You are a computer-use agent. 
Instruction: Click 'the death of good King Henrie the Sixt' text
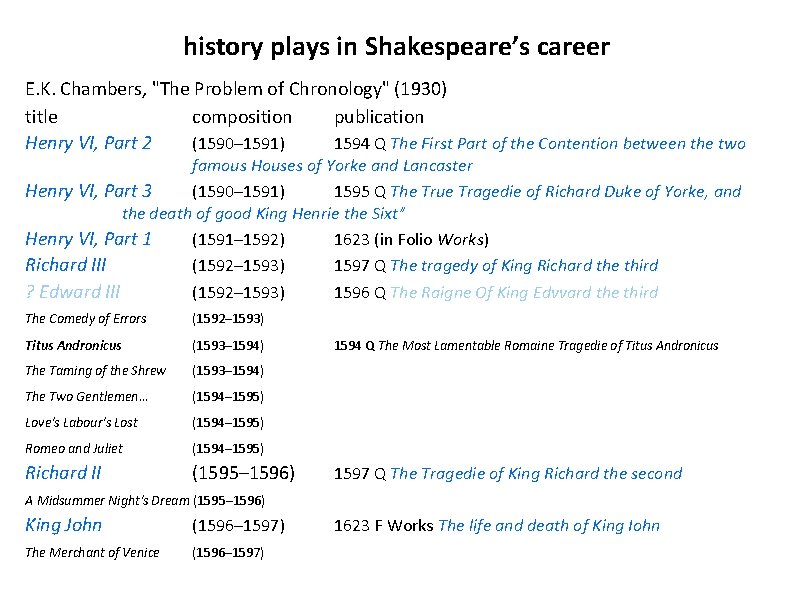(263, 214)
